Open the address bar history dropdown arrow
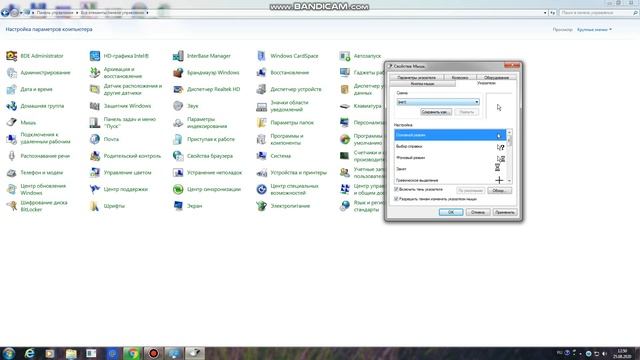This screenshot has width=640, height=360. click(x=545, y=13)
